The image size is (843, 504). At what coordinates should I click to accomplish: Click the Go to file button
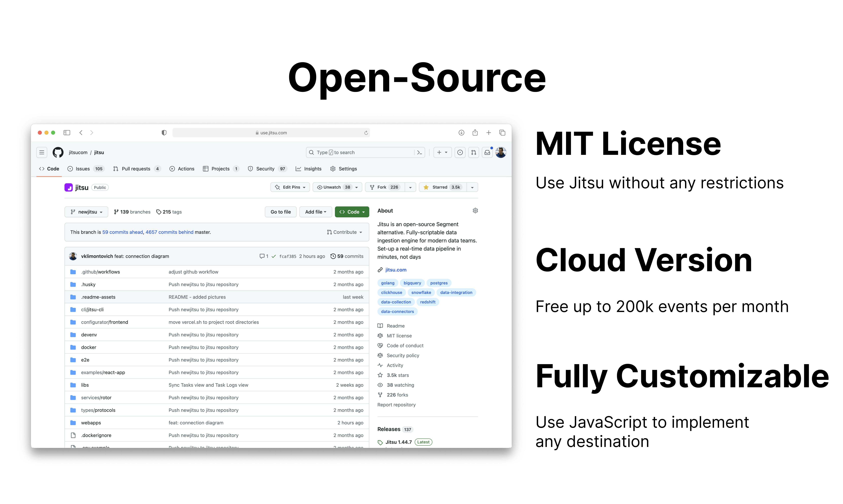click(280, 212)
